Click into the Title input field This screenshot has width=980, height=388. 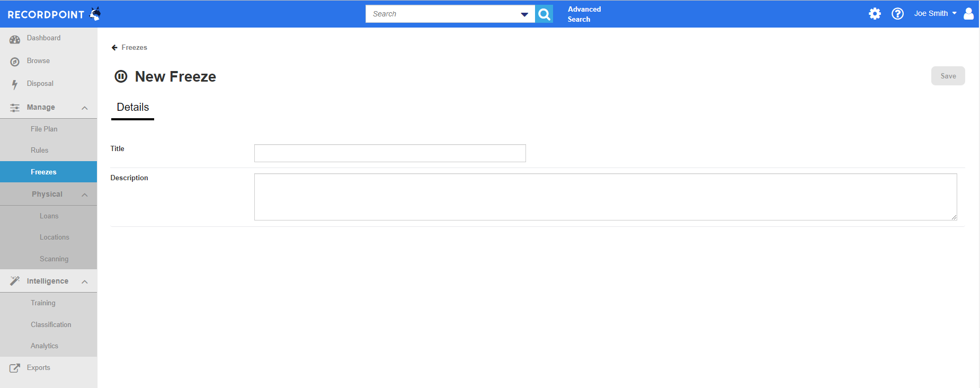[390, 153]
